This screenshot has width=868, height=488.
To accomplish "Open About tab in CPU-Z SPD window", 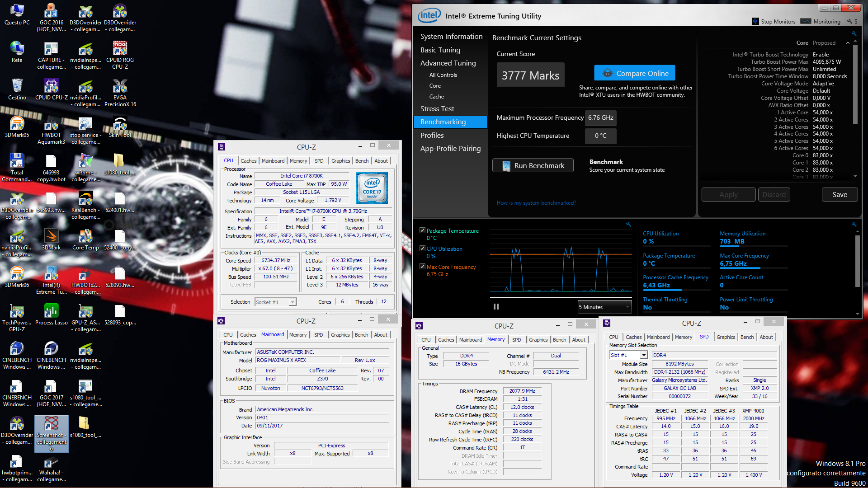I will click(x=766, y=337).
